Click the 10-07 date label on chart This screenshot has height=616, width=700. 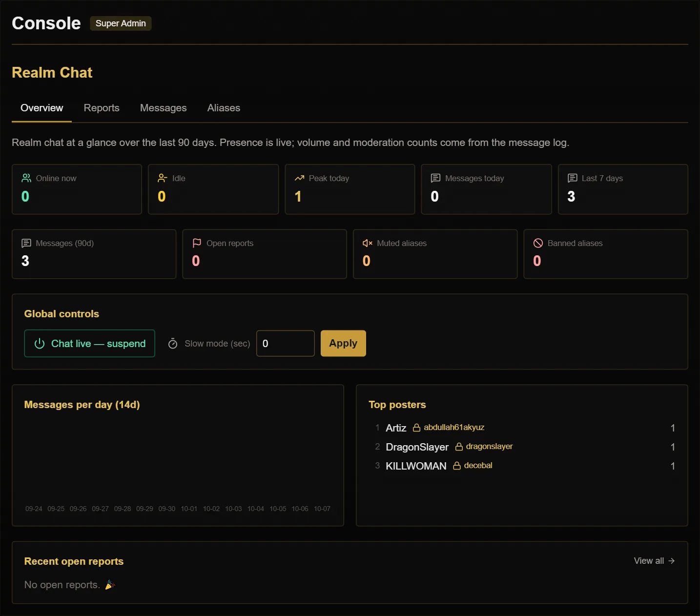322,509
